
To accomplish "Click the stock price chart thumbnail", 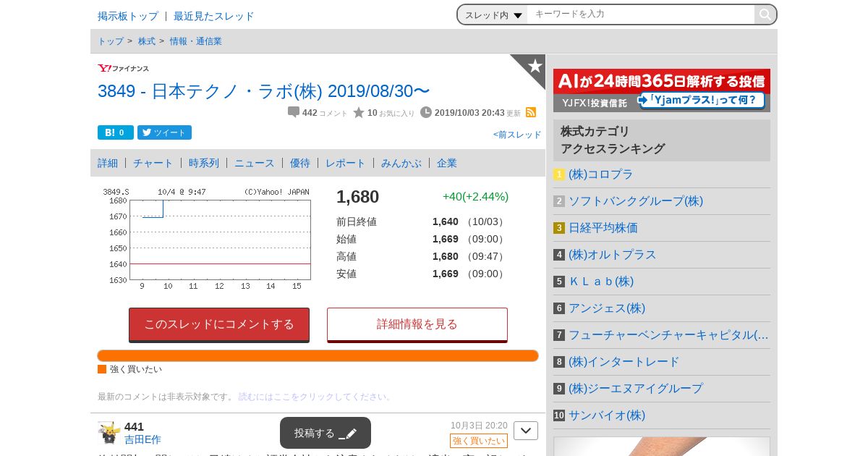I will 206,240.
